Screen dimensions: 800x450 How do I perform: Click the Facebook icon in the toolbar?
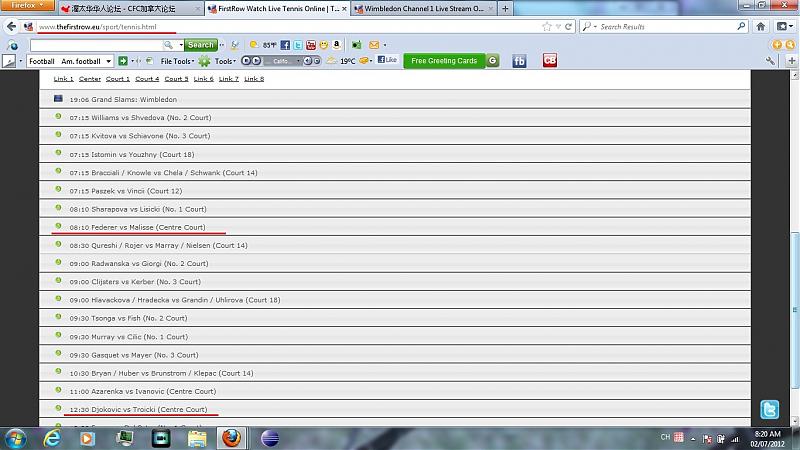pos(285,45)
